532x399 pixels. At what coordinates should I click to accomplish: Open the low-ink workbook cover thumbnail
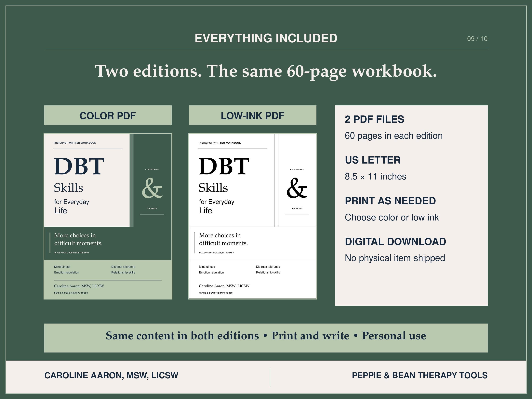(x=253, y=216)
